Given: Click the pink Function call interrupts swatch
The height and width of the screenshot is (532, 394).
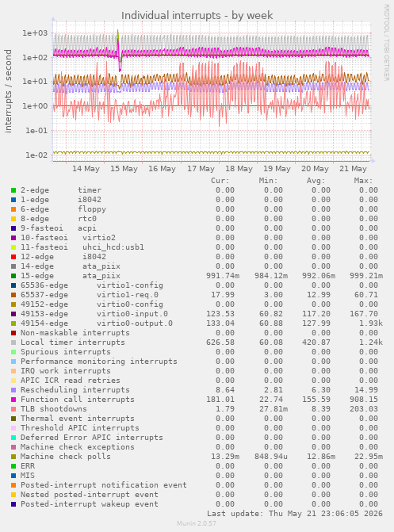Looking at the screenshot, I should click(13, 400).
